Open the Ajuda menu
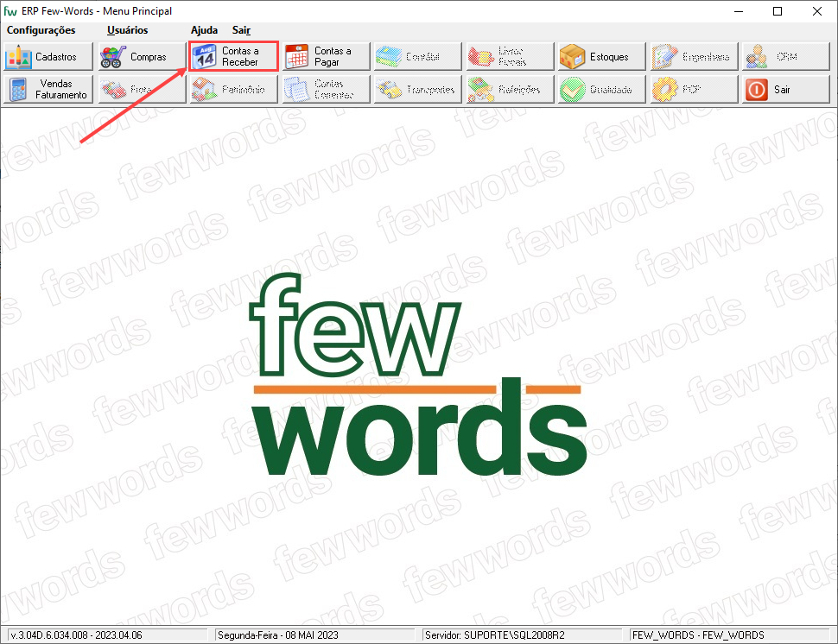Image resolution: width=838 pixels, height=644 pixels. pyautogui.click(x=204, y=30)
